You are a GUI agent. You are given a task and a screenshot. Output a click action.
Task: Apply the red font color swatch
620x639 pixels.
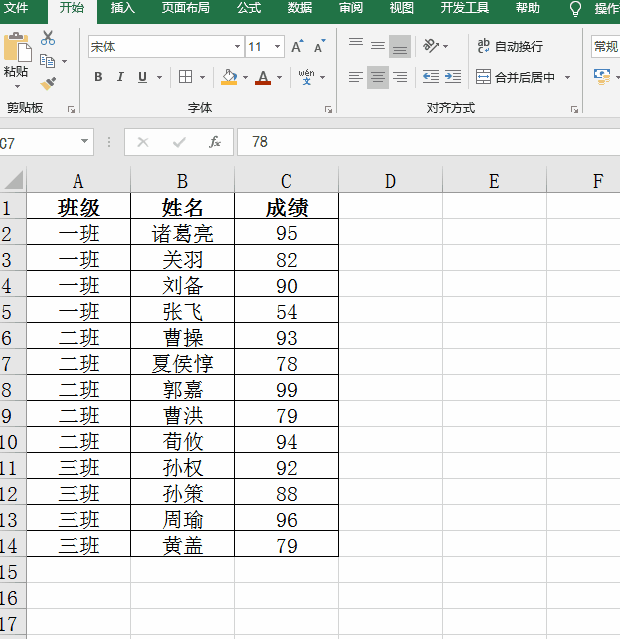click(x=263, y=77)
